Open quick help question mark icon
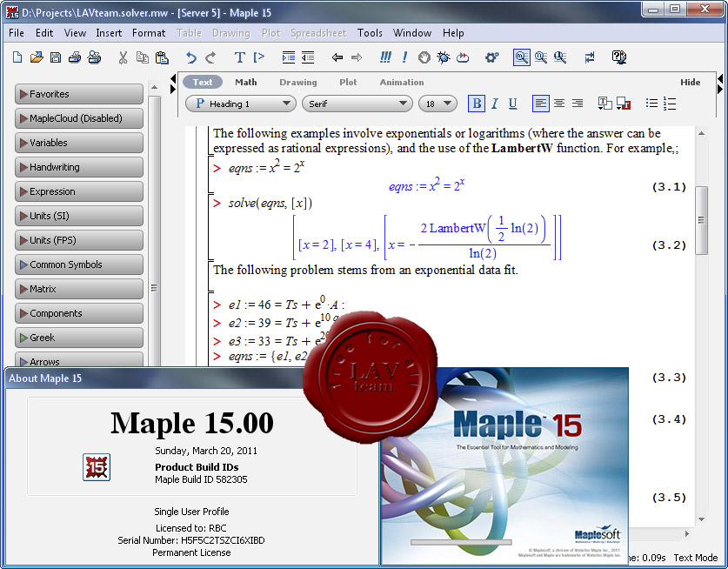Viewport: 728px width, 569px height. 619,57
